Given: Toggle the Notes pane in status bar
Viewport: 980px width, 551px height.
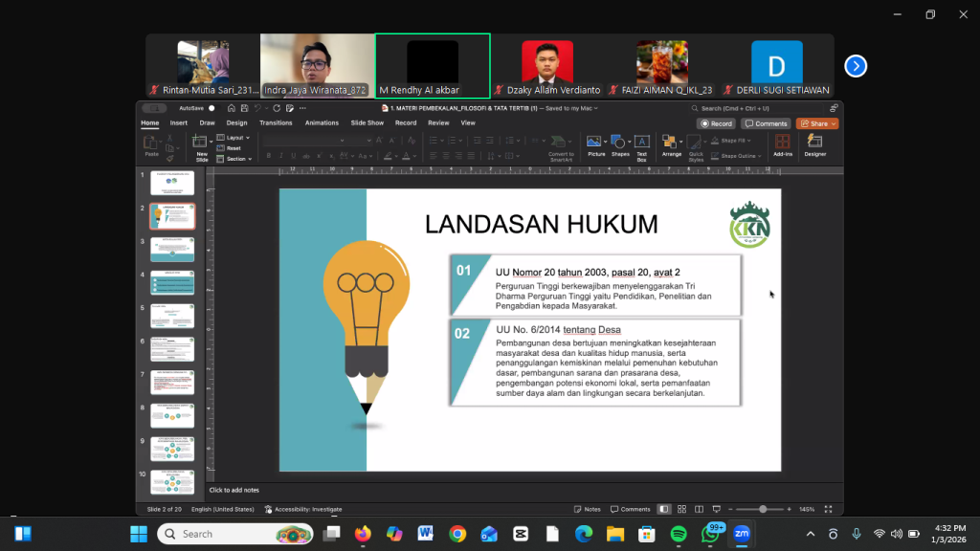Looking at the screenshot, I should coord(588,509).
